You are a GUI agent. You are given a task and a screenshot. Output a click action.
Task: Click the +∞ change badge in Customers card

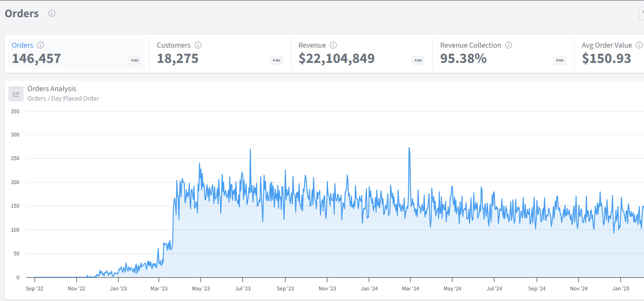276,60
